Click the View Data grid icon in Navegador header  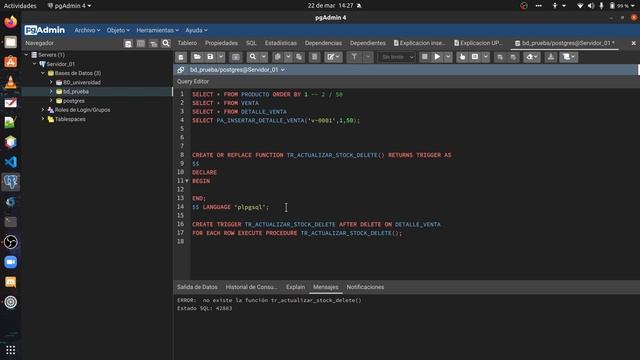(141, 43)
